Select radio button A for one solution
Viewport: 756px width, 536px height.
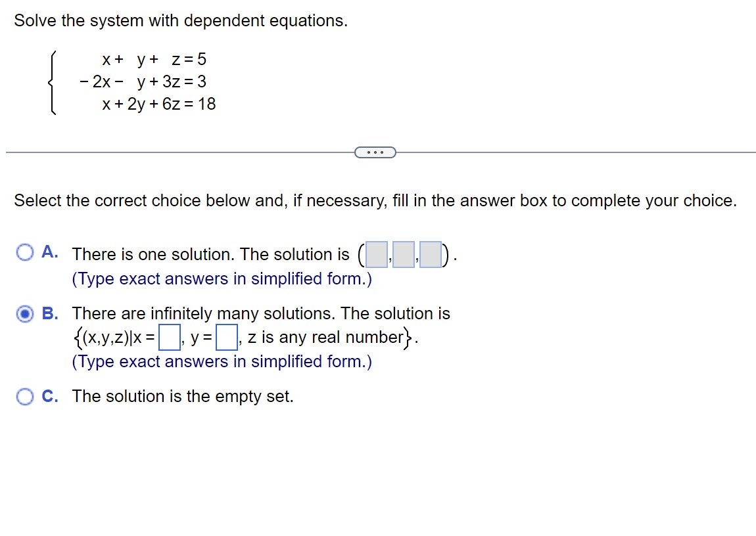[24, 252]
